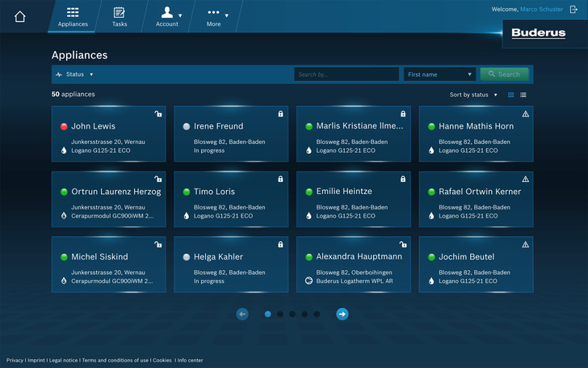Open the Tasks tab
This screenshot has height=368, width=588.
click(120, 16)
